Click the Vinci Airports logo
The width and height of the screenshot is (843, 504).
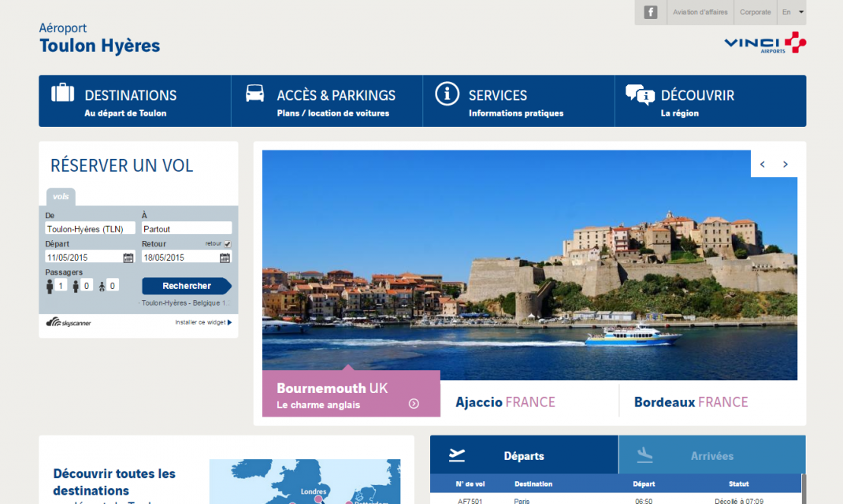[764, 43]
